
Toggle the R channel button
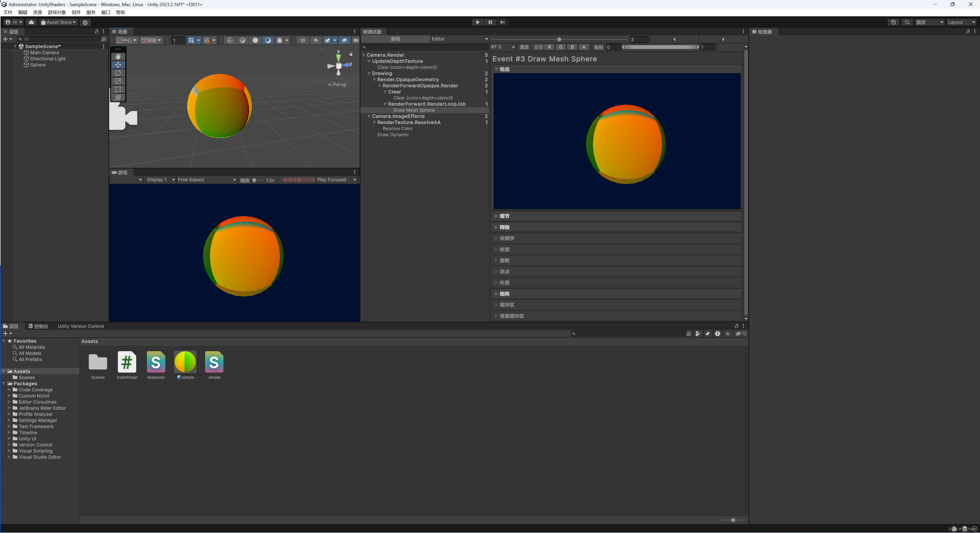pos(549,47)
